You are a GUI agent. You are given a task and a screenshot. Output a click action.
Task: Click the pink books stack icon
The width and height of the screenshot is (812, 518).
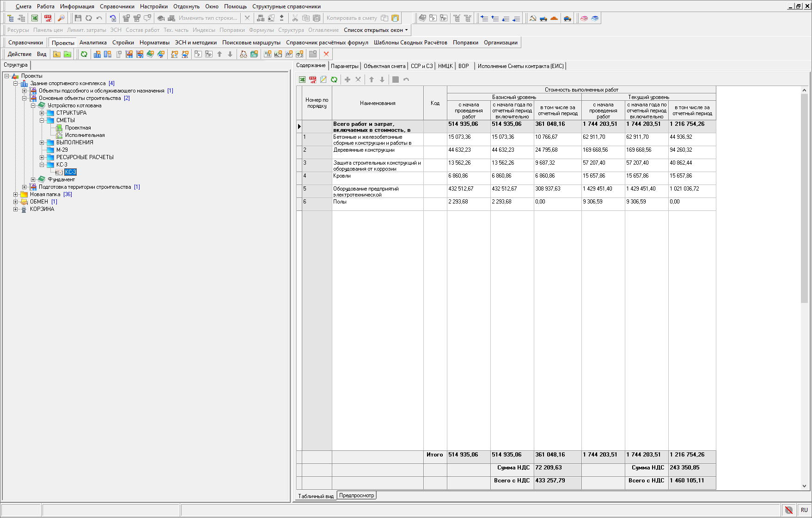(584, 18)
